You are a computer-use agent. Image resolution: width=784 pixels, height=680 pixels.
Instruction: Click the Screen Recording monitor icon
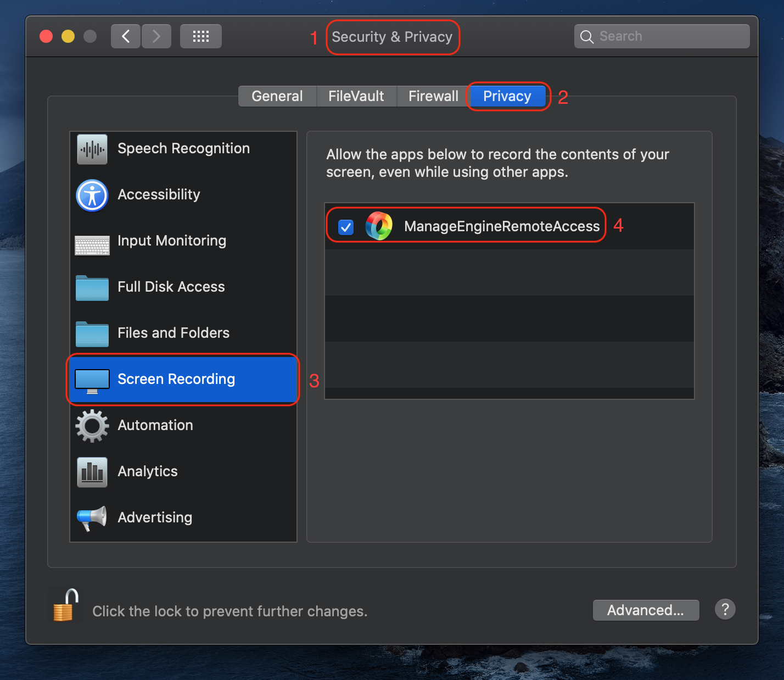(91, 381)
